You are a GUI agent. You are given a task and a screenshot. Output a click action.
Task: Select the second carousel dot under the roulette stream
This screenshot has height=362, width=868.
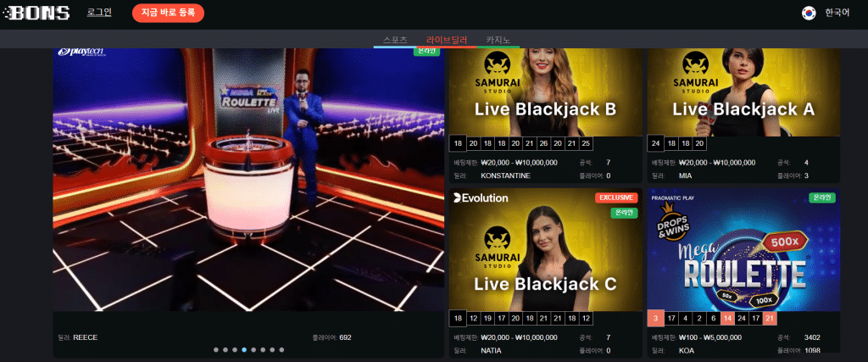[225, 350]
